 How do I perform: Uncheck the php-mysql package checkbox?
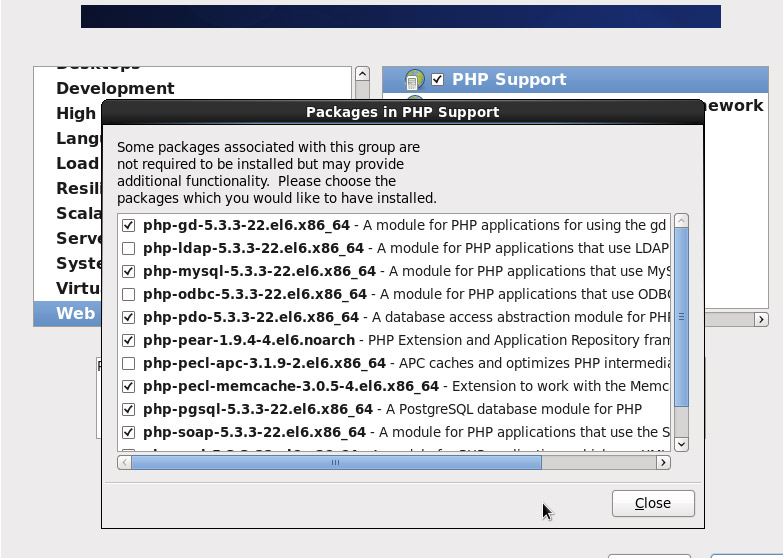pos(128,271)
